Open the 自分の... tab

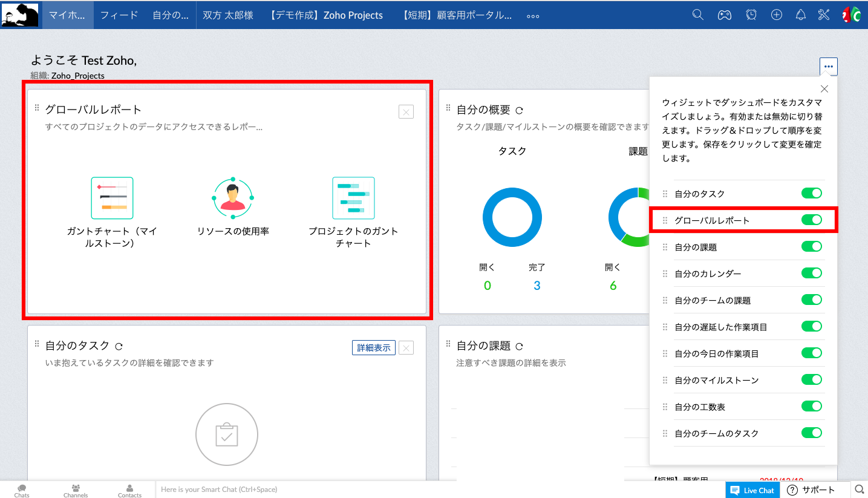171,15
